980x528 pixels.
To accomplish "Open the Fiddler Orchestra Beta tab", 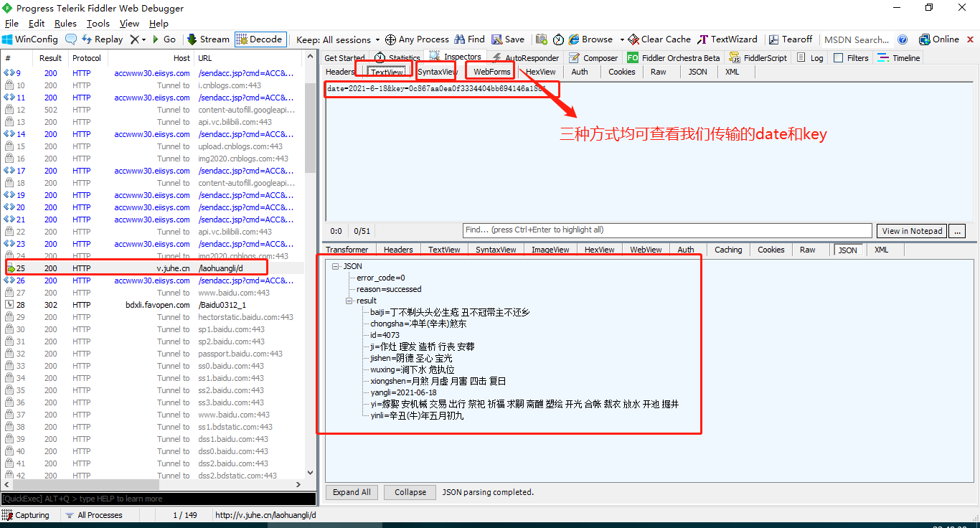I will [674, 58].
